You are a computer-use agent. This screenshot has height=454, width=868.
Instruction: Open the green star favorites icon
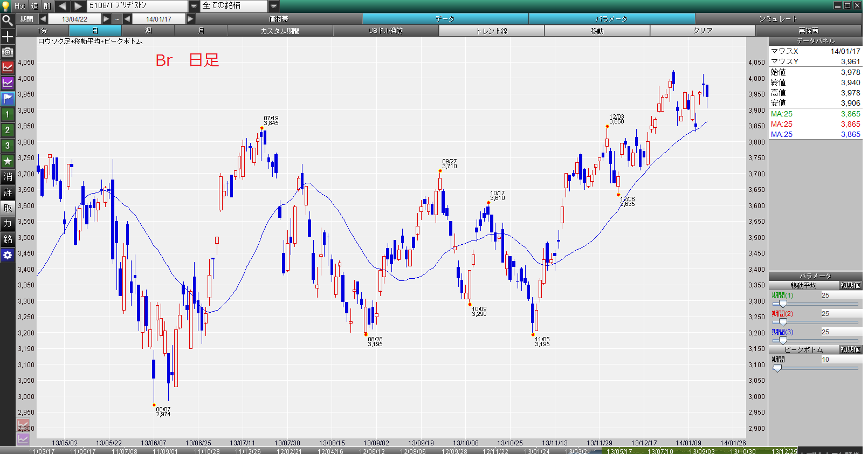8,161
